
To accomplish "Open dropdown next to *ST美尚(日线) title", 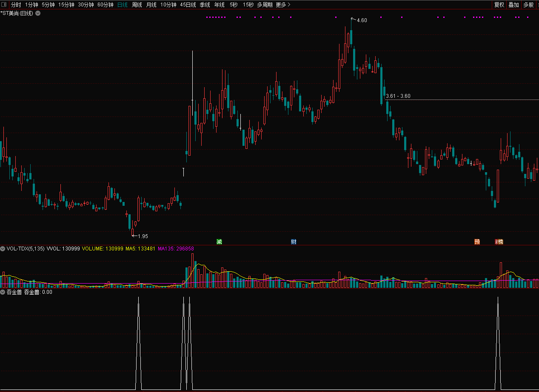I will coord(38,13).
